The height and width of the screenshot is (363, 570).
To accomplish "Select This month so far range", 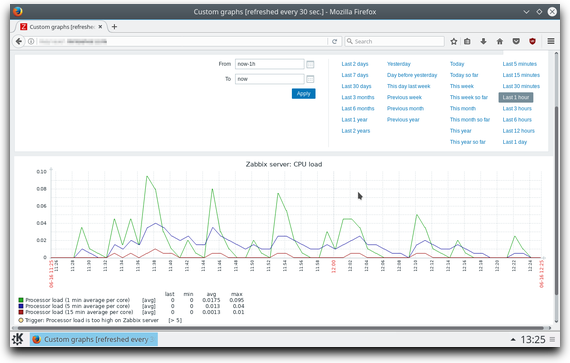I will (x=470, y=120).
